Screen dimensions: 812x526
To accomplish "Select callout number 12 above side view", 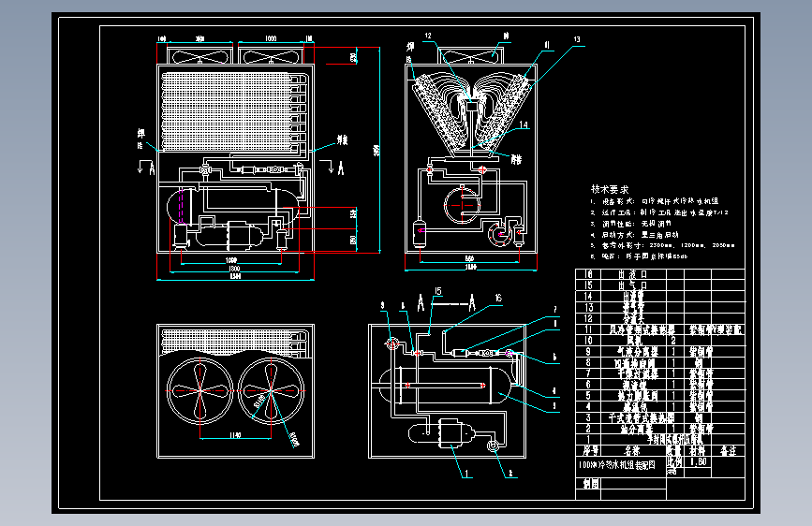I will [428, 36].
